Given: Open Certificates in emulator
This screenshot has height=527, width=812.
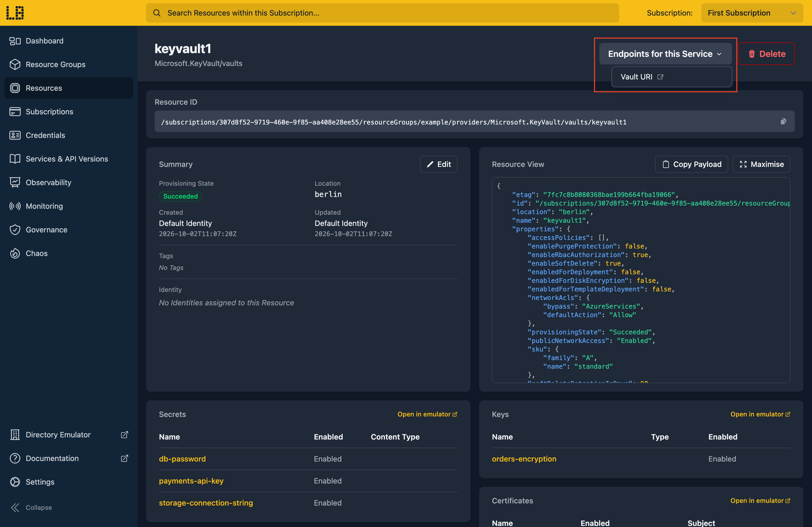Looking at the screenshot, I should pos(760,500).
